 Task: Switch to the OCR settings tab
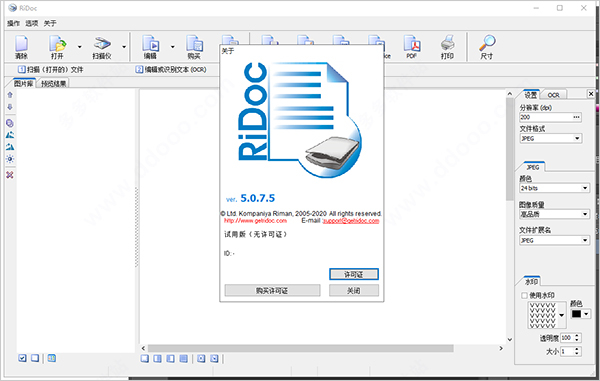[553, 95]
